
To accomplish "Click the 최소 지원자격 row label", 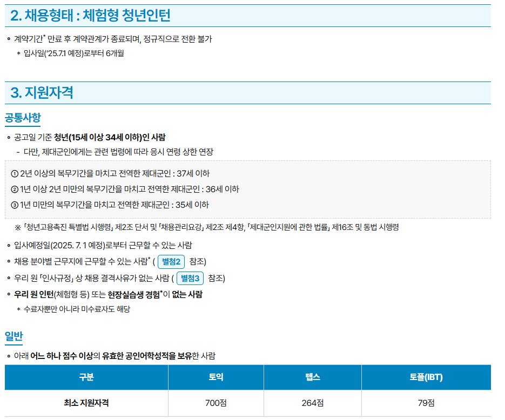I will pyautogui.click(x=86, y=403).
